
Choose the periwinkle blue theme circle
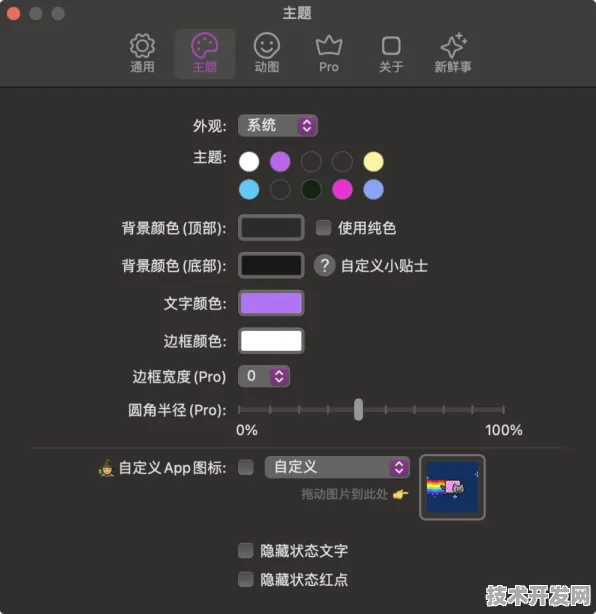click(x=373, y=190)
